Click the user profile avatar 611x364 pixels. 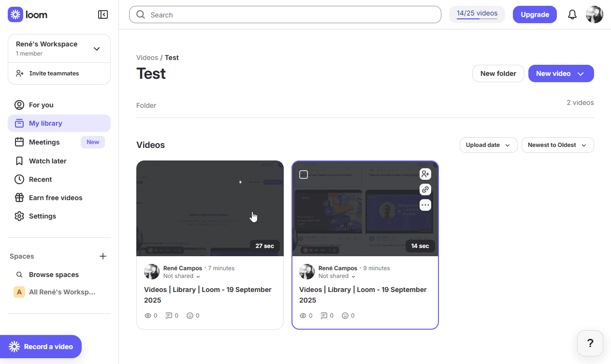click(595, 15)
